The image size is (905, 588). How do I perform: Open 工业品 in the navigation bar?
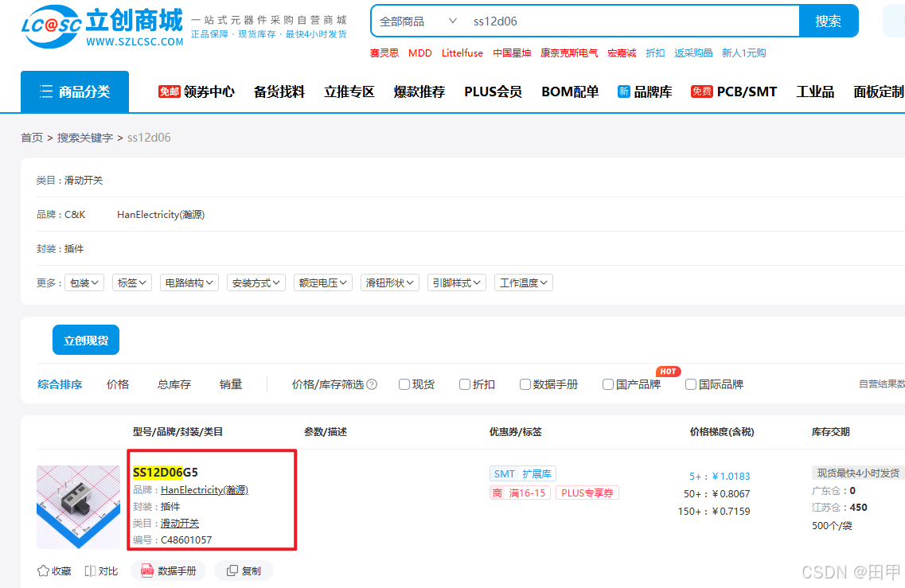pos(816,92)
